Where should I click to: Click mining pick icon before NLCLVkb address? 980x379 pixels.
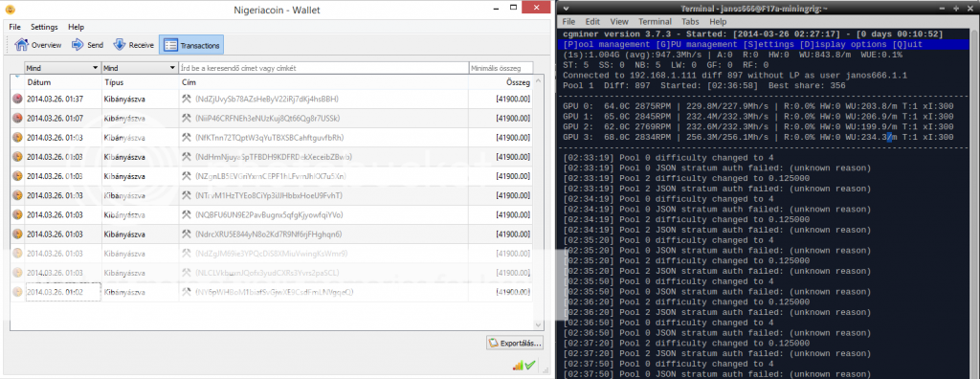tap(187, 274)
